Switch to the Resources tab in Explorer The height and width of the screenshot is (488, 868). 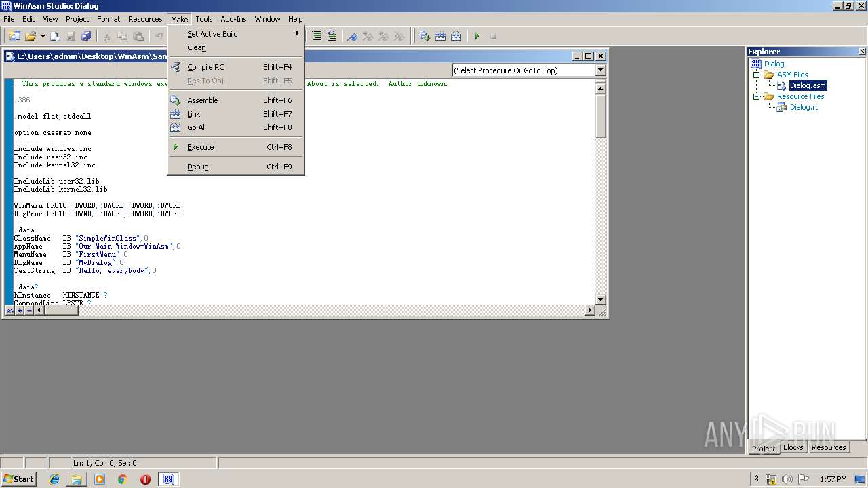pyautogui.click(x=829, y=447)
